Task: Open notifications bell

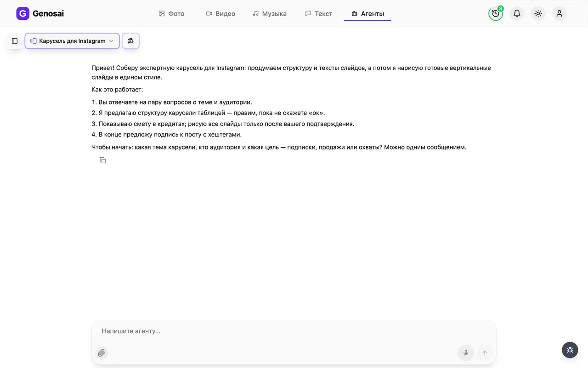Action: 517,13
